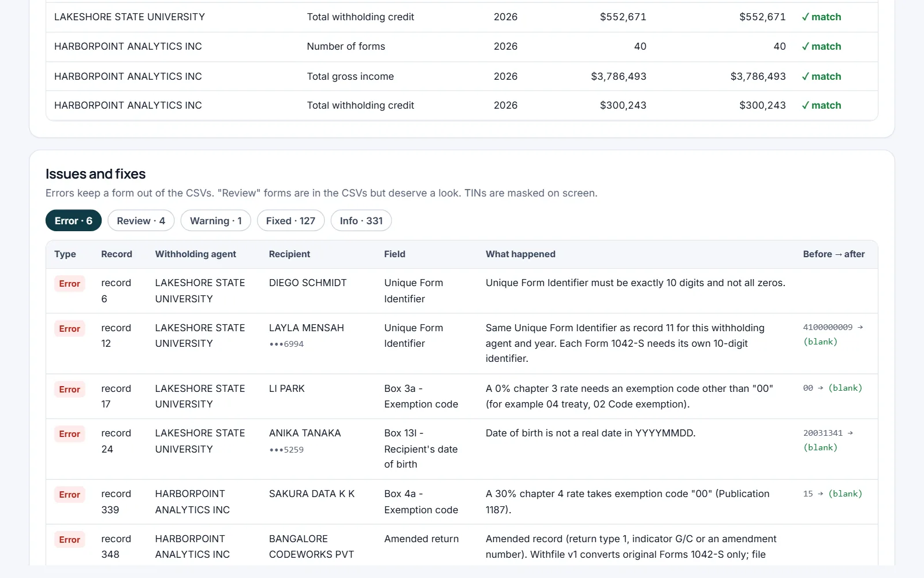Switch to the Review · 4 filter
The width and height of the screenshot is (924, 578).
[x=141, y=221]
